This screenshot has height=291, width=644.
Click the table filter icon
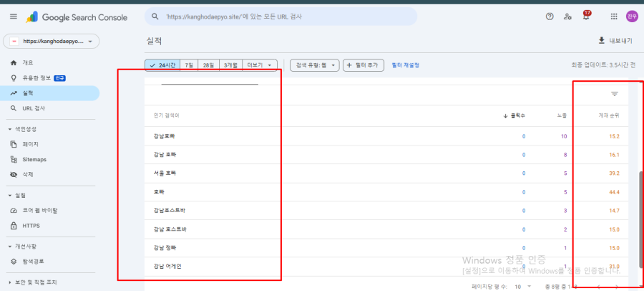click(614, 94)
